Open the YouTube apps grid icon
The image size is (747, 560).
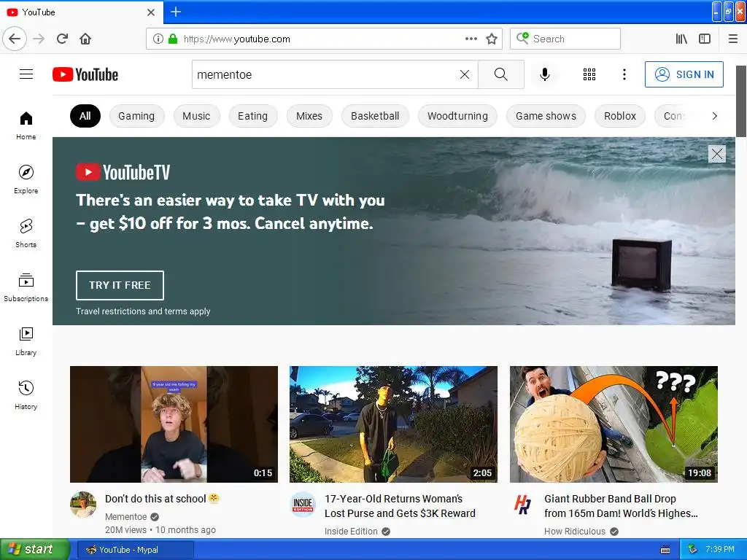coord(589,74)
